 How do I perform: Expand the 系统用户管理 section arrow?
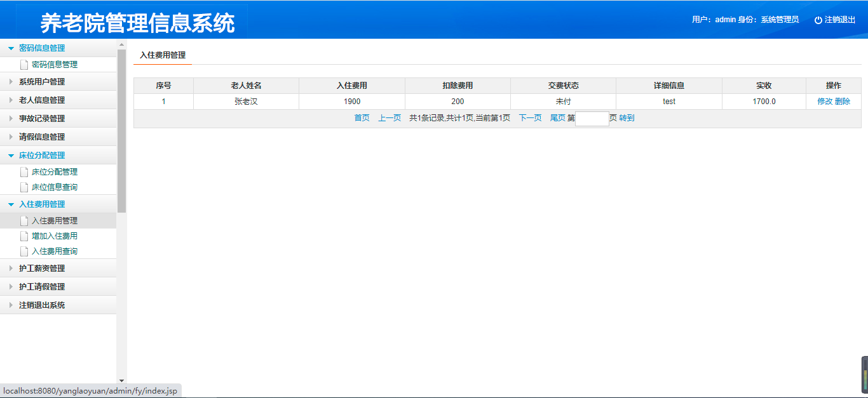click(x=11, y=82)
